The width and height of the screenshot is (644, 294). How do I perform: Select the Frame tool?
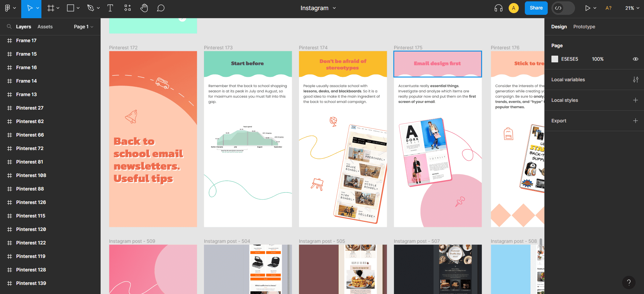coord(51,8)
